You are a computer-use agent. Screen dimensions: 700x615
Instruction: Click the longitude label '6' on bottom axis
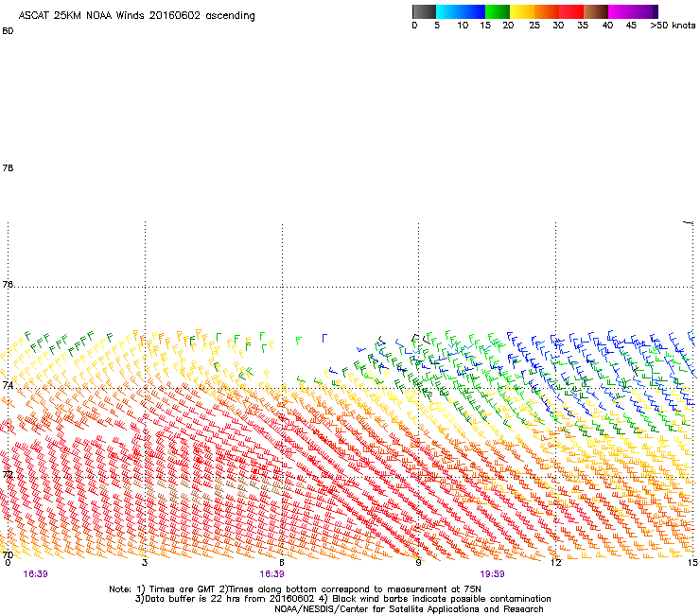(282, 563)
